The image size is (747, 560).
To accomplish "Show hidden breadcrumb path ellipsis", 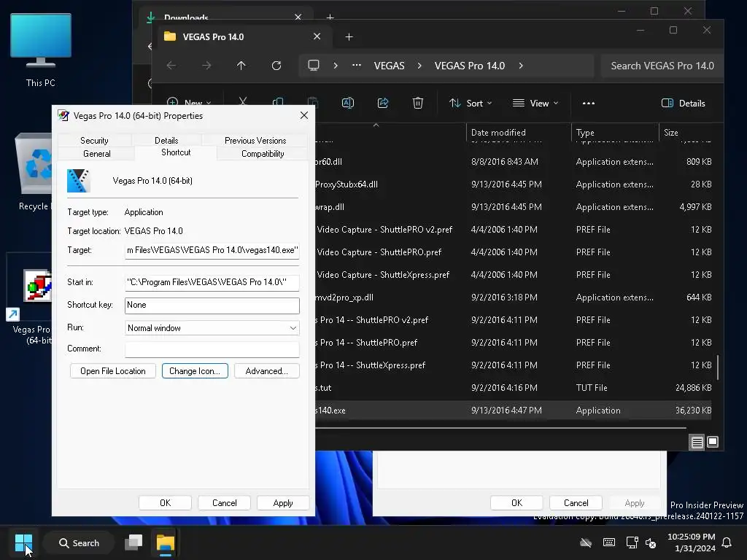I will (x=356, y=65).
